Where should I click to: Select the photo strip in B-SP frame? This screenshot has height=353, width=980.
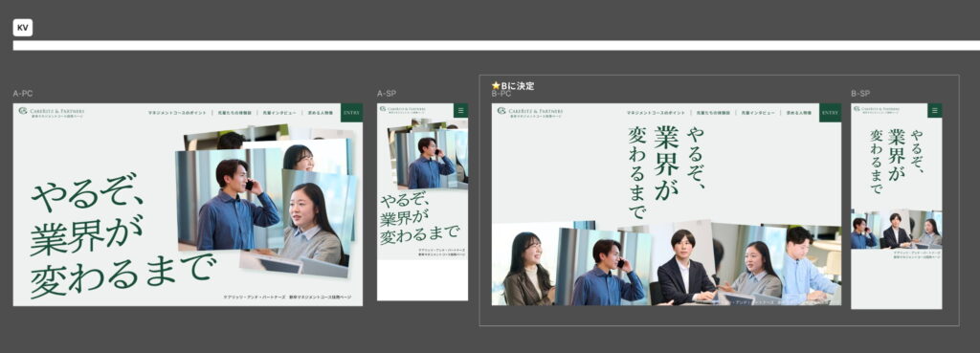coord(896,230)
